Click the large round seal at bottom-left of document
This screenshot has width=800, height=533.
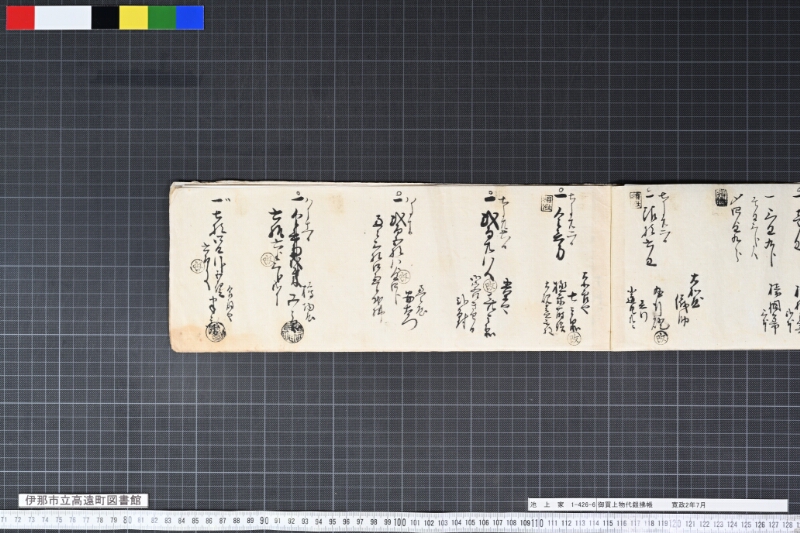[x=216, y=333]
